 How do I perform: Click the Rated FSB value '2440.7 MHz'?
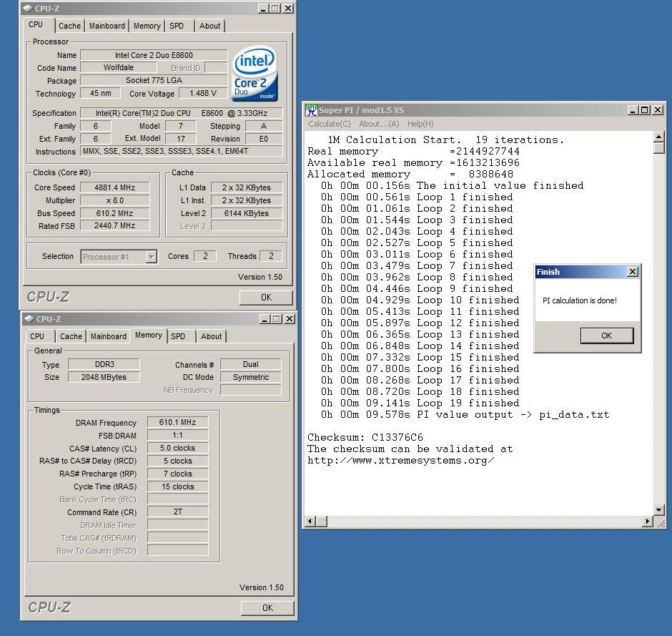click(115, 225)
